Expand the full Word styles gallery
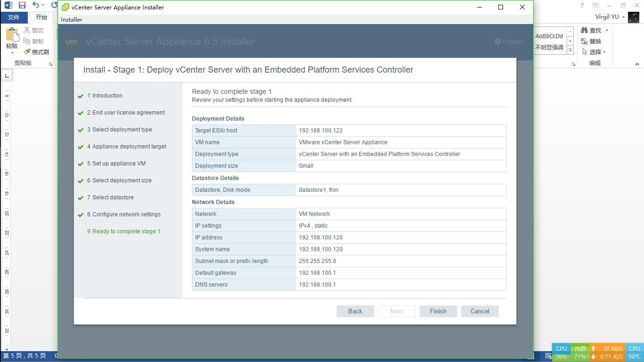Image resolution: width=644 pixels, height=362 pixels. [570, 50]
